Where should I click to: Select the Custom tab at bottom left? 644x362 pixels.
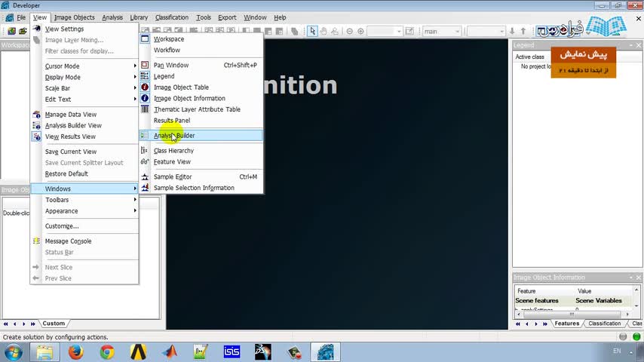54,324
